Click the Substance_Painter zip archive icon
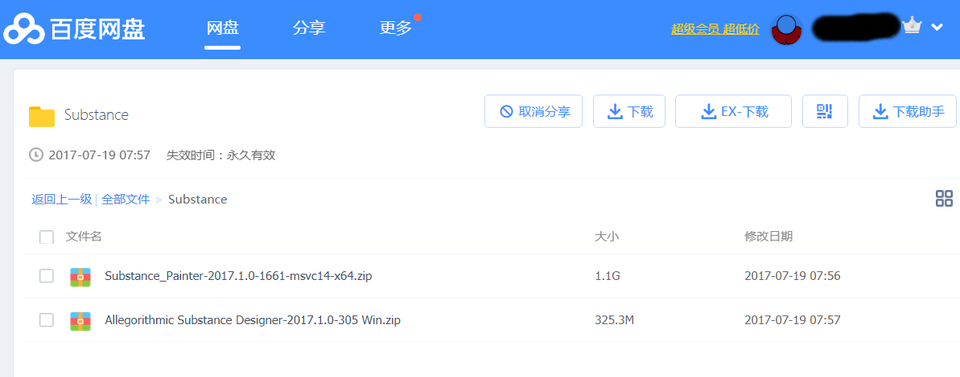 pos(80,277)
